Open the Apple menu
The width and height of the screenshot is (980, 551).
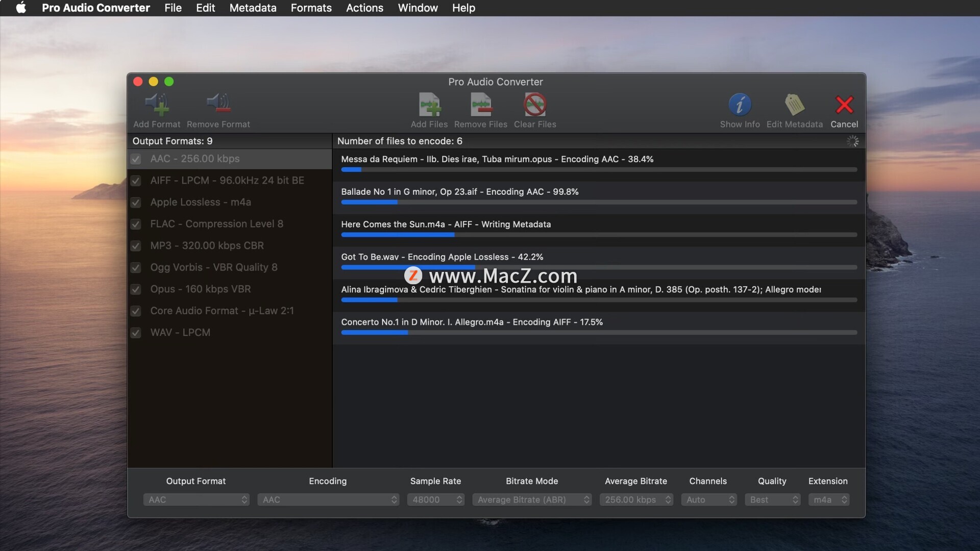(x=21, y=8)
